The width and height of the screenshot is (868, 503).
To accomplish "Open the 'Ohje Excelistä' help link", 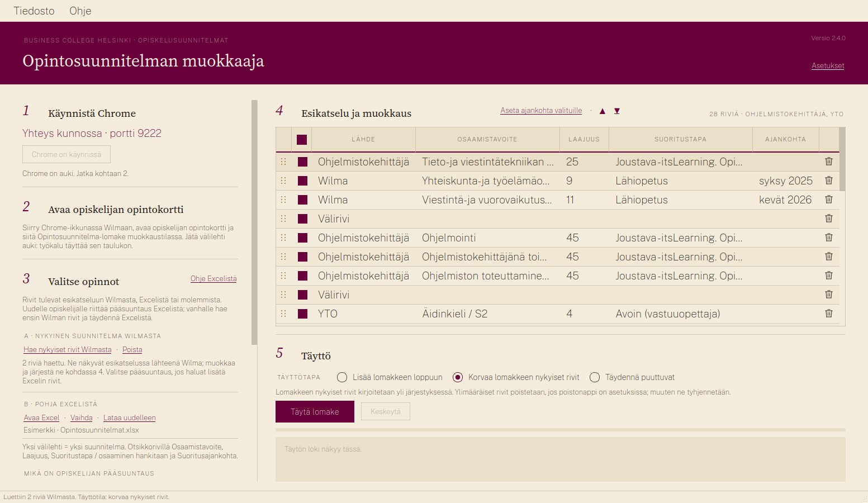I will [x=214, y=278].
